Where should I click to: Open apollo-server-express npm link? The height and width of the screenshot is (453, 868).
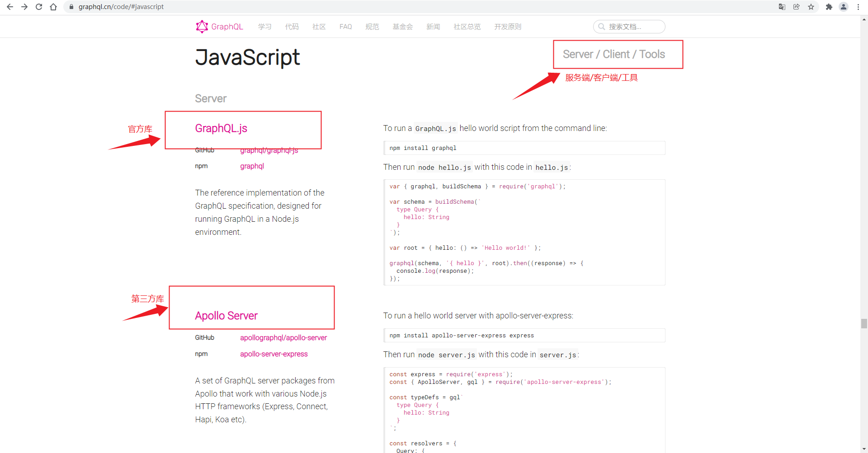pos(274,354)
